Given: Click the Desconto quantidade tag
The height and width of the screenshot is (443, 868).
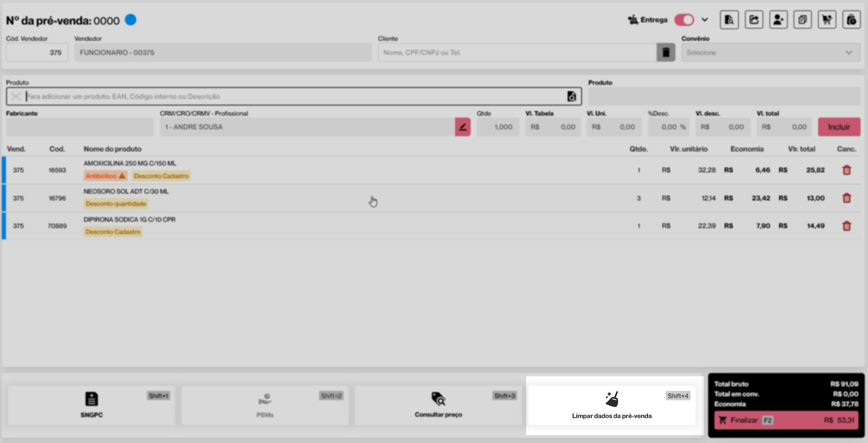Looking at the screenshot, I should [116, 204].
